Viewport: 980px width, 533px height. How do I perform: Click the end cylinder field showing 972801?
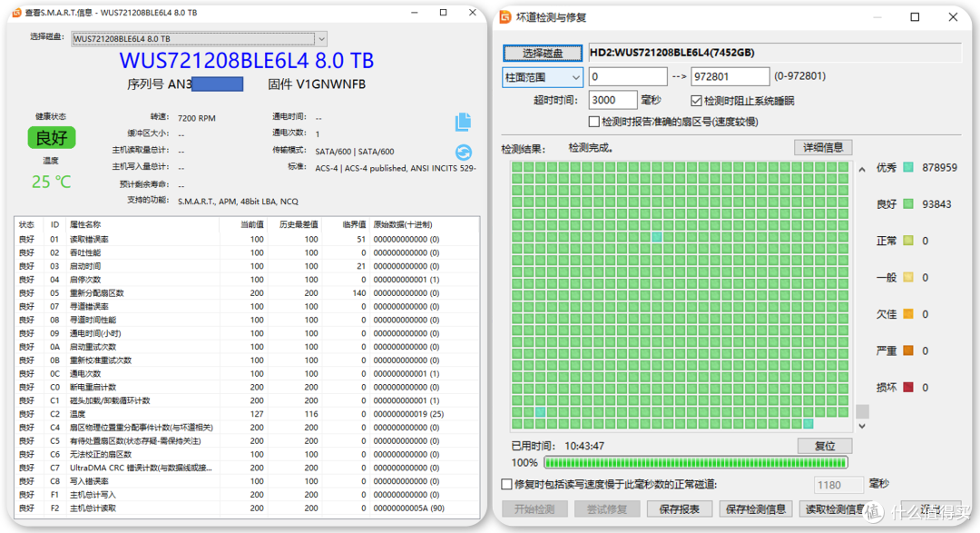pyautogui.click(x=730, y=76)
